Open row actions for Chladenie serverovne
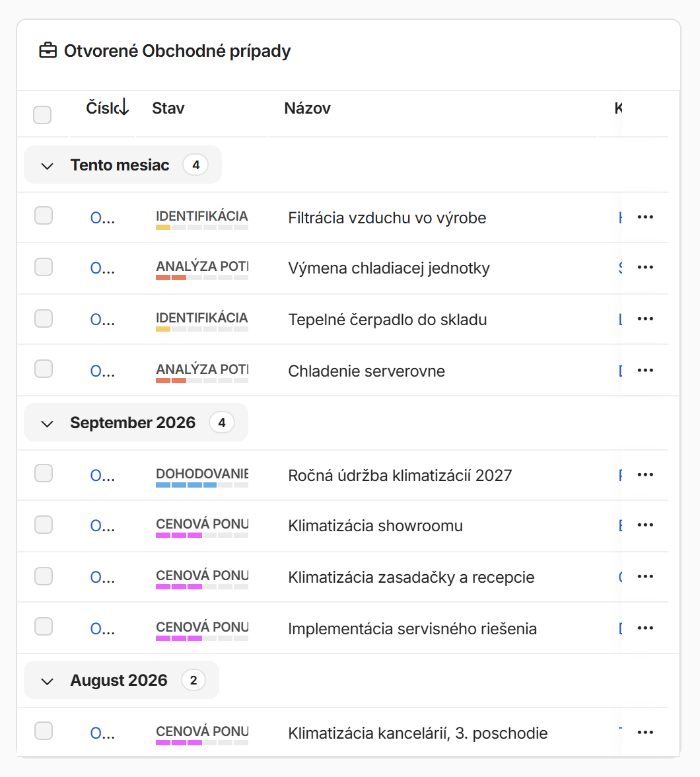This screenshot has height=777, width=700. [645, 370]
